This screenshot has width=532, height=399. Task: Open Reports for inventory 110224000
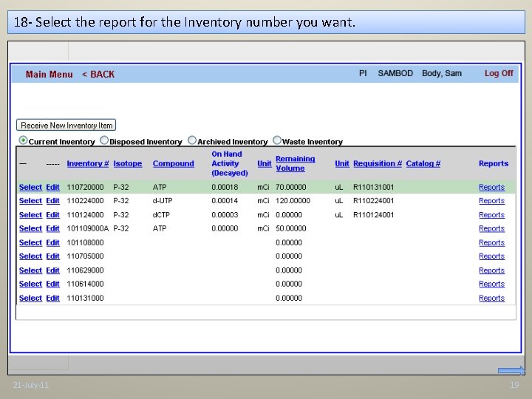tap(491, 201)
